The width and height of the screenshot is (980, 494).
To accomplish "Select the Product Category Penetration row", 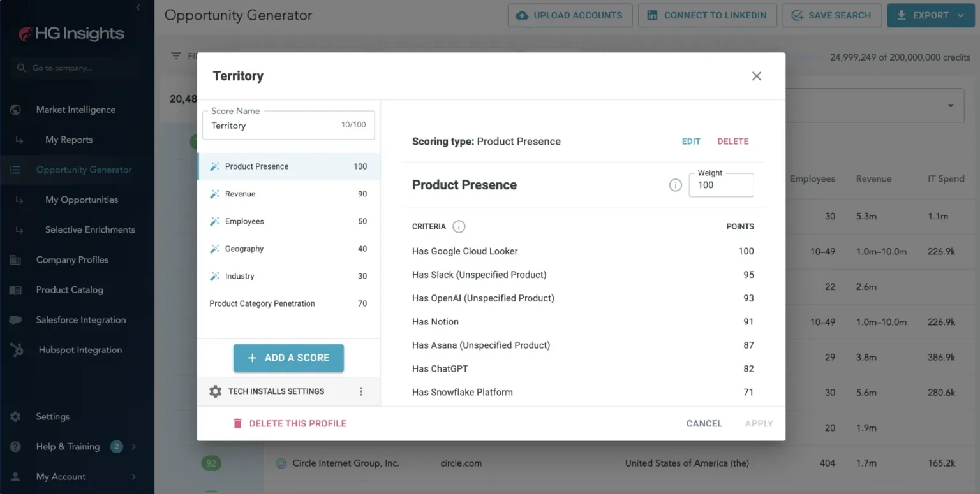I will pos(289,303).
